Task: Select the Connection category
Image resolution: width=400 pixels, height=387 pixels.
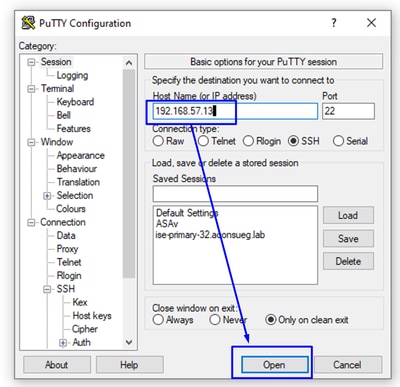Action: pyautogui.click(x=63, y=222)
